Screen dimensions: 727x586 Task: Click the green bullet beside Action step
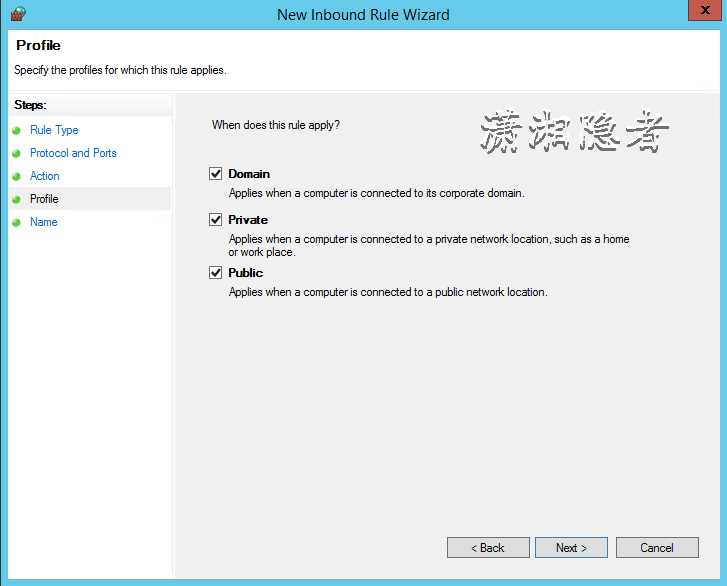[16, 176]
